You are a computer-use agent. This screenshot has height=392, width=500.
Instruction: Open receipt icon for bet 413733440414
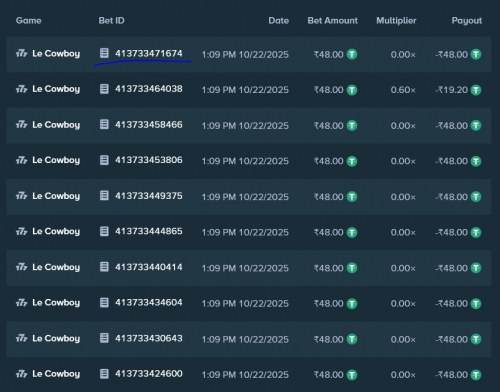pyautogui.click(x=104, y=267)
